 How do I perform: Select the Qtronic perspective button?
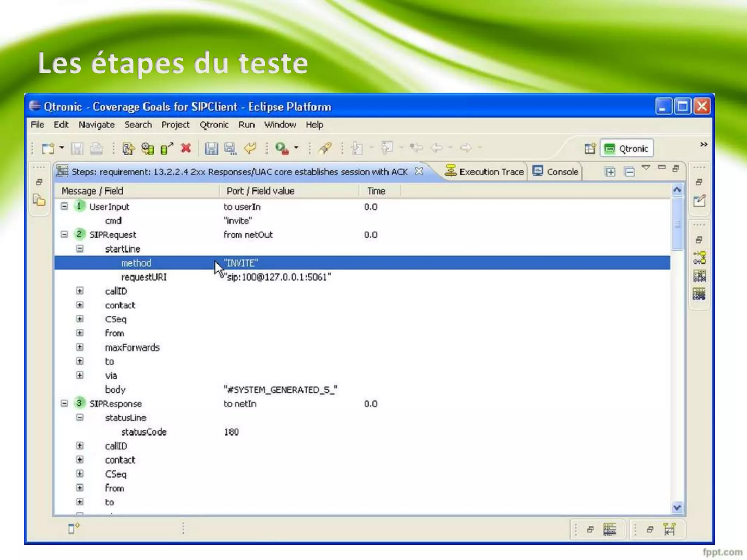(627, 148)
